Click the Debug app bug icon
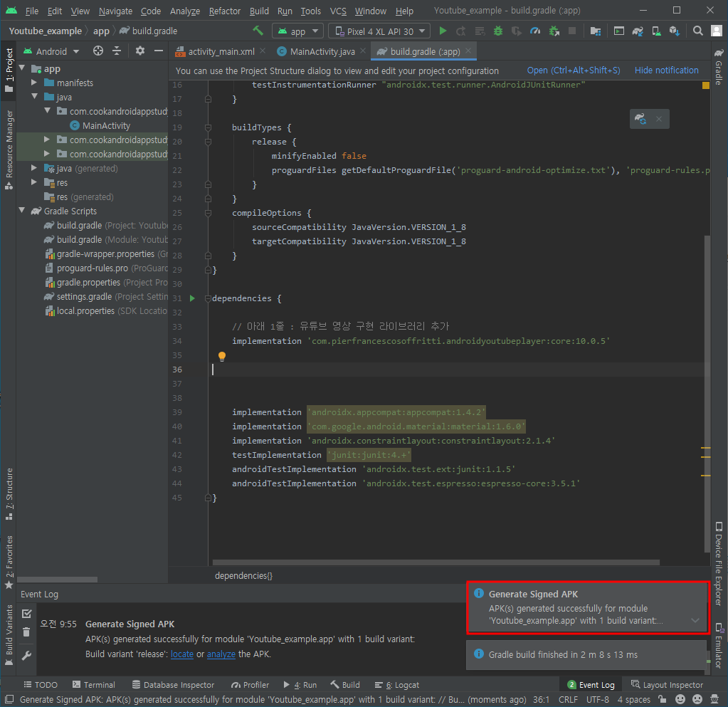Viewport: 728px width, 707px height. coord(498,31)
